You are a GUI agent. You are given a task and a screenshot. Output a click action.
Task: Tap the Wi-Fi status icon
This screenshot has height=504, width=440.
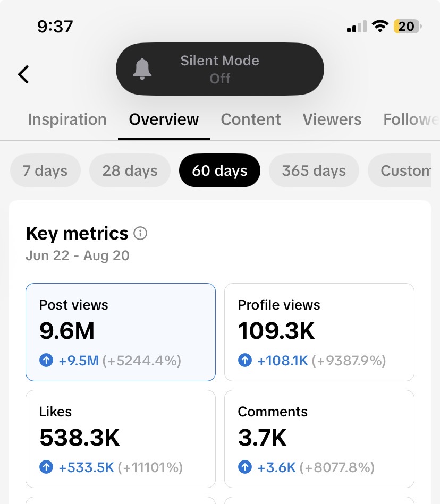tap(380, 27)
